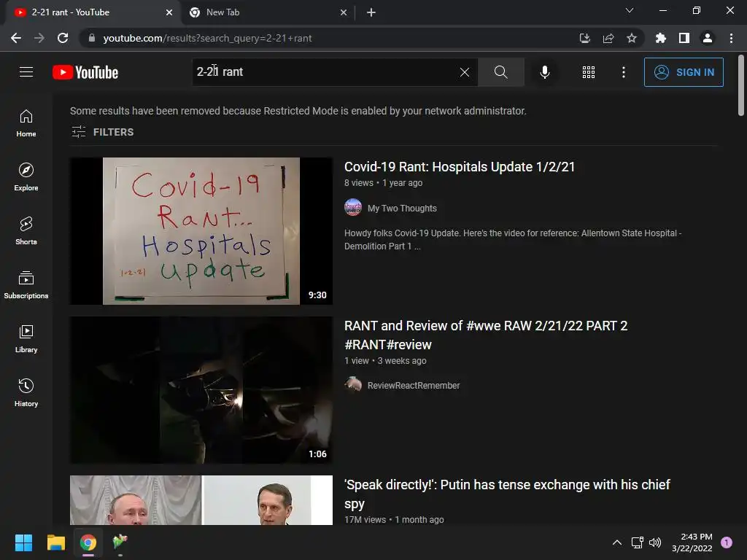Viewport: 747px width, 560px height.
Task: Click the Chrome taskbar icon
Action: [x=88, y=542]
